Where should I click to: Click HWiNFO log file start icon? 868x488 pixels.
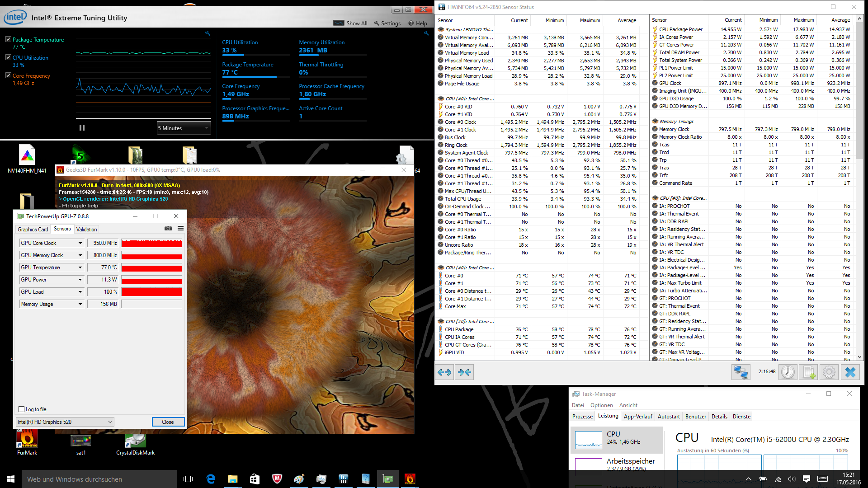(808, 372)
